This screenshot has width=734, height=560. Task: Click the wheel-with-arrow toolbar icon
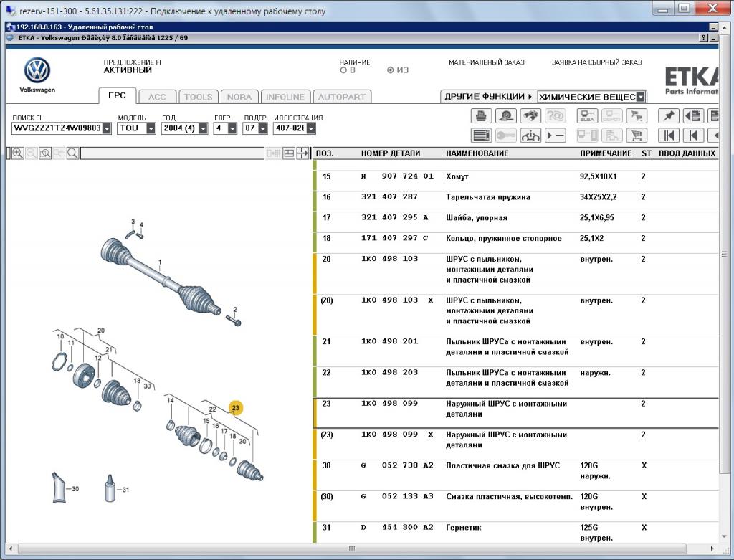505,115
